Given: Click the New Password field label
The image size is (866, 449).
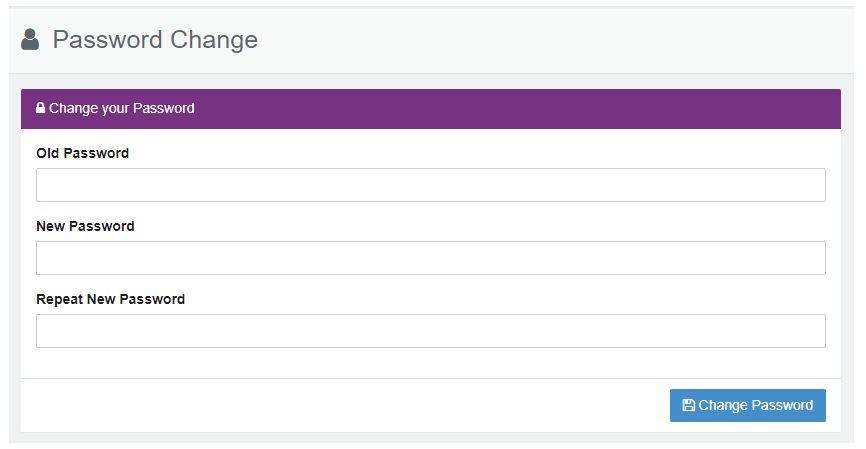Looking at the screenshot, I should pos(85,226).
